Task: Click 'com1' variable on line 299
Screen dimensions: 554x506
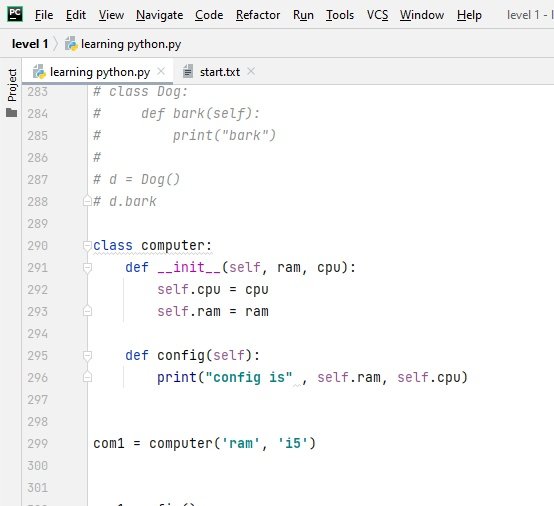Action: [109, 443]
